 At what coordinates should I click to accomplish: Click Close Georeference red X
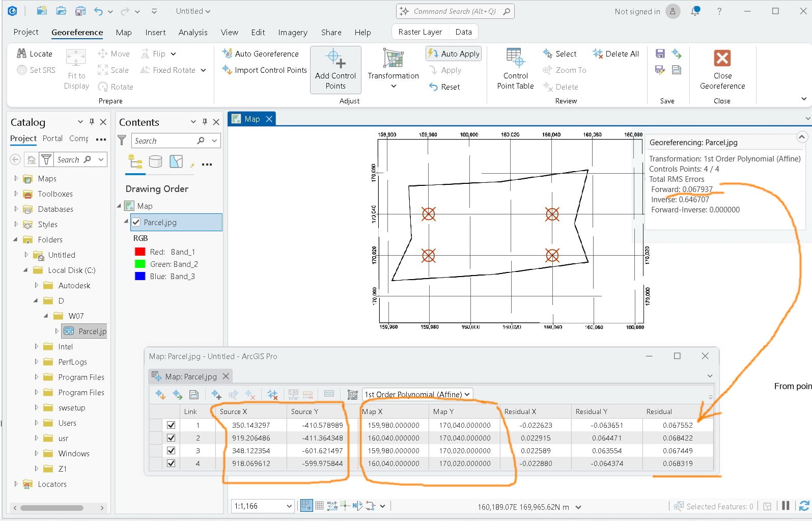(x=722, y=58)
